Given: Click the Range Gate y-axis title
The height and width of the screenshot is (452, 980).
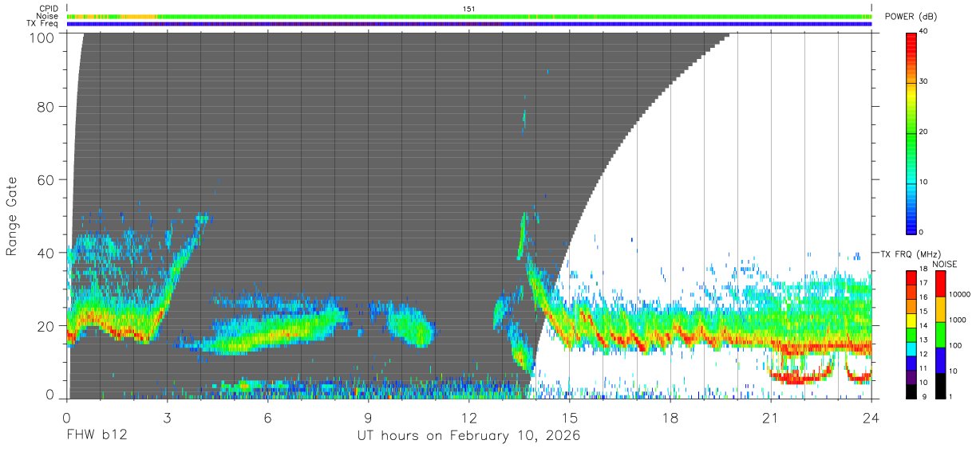Looking at the screenshot, I should click(x=12, y=215).
